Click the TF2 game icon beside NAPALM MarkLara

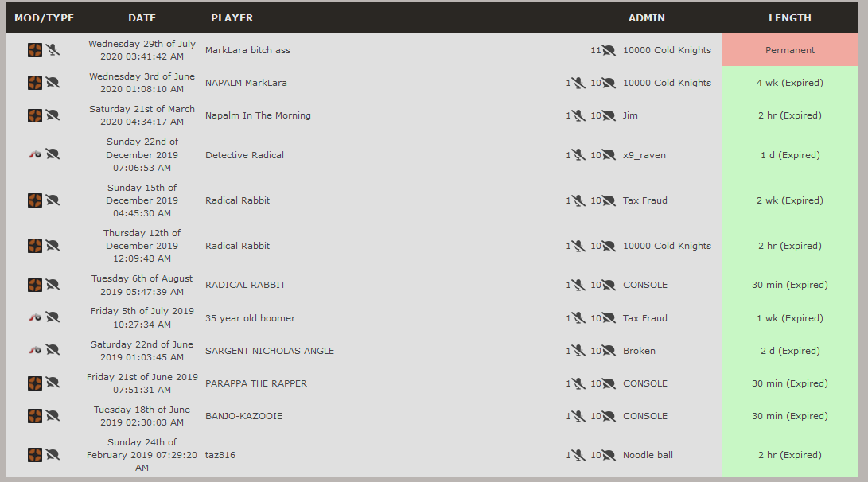coord(35,83)
